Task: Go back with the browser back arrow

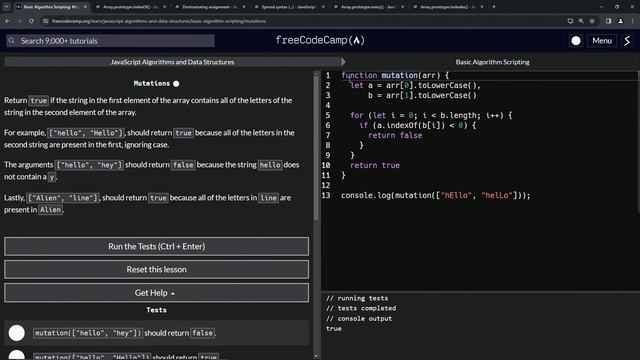Action: (7, 21)
